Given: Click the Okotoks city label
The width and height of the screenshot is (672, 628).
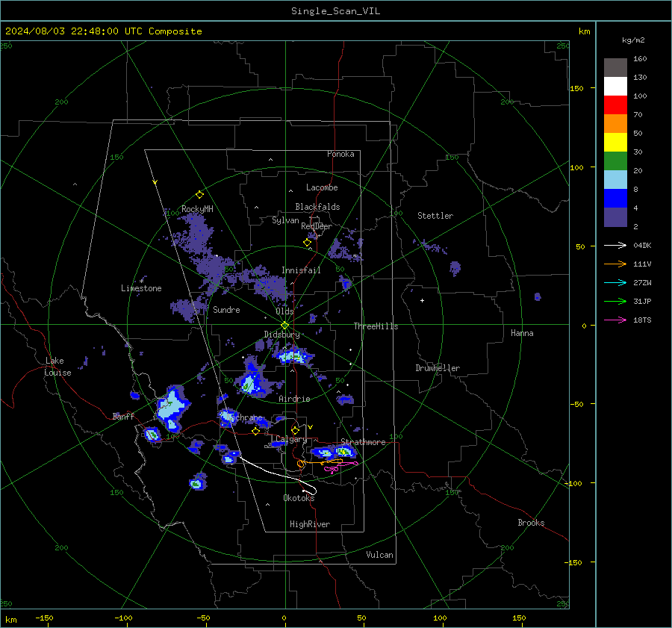Looking at the screenshot, I should (299, 497).
